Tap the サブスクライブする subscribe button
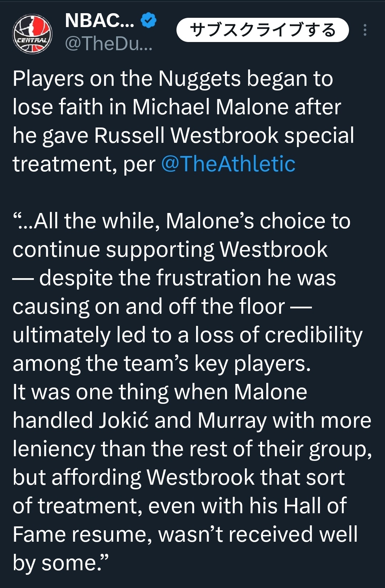The width and height of the screenshot is (385, 588). [x=262, y=30]
